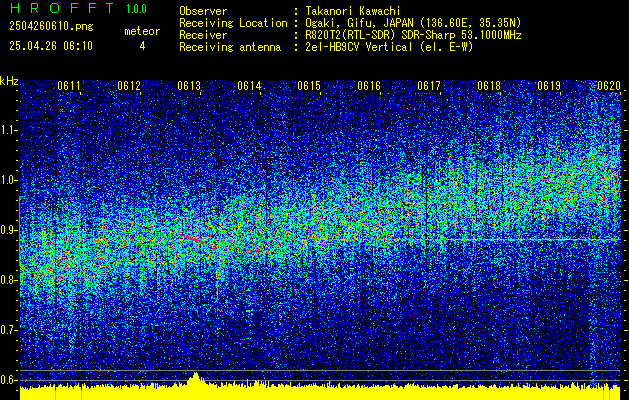Viewport: 629px width, 400px height.
Task: Click the 1.1 frequency axis label
Action: (x=9, y=130)
